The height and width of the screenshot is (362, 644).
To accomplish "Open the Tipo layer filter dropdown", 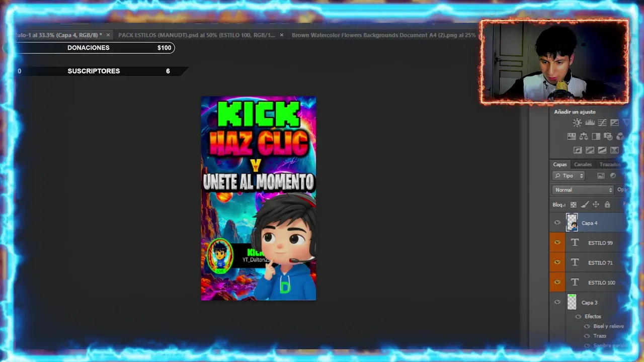I will point(569,175).
